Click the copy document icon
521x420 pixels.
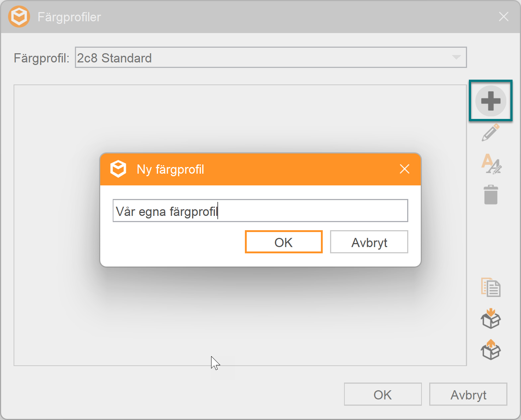click(491, 287)
